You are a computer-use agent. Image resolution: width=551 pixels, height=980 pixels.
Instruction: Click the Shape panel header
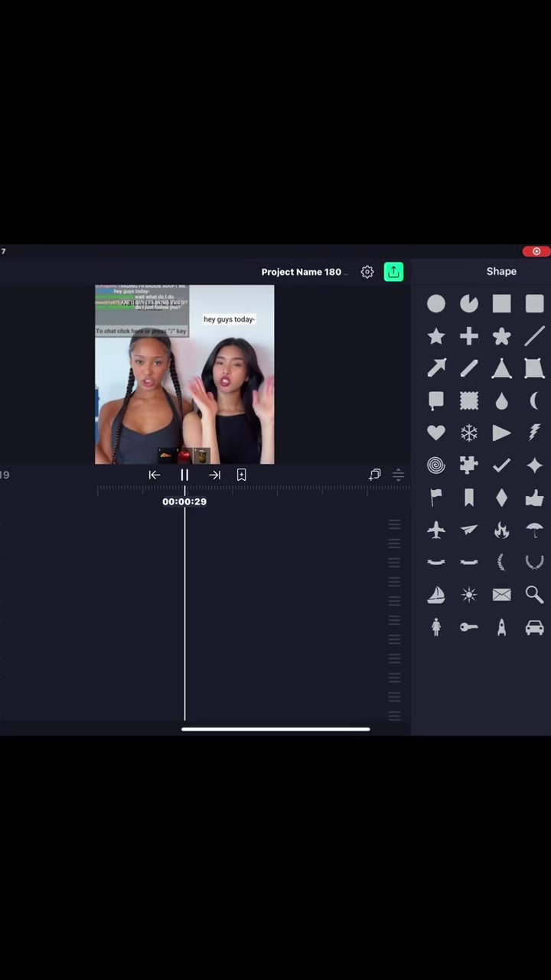(x=501, y=271)
